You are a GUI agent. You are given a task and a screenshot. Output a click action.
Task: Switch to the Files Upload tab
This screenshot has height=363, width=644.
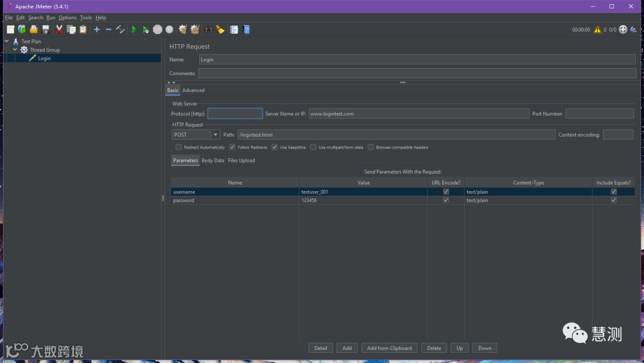click(x=241, y=161)
